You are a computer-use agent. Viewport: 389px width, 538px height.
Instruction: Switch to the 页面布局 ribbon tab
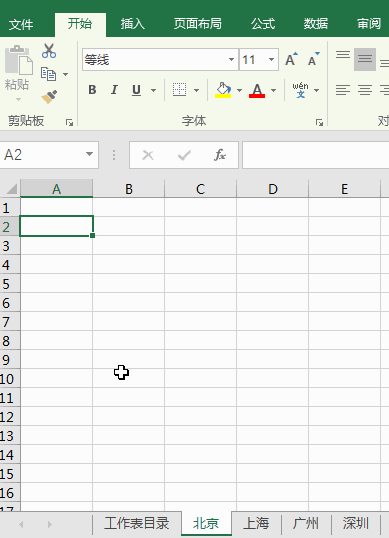pyautogui.click(x=197, y=24)
